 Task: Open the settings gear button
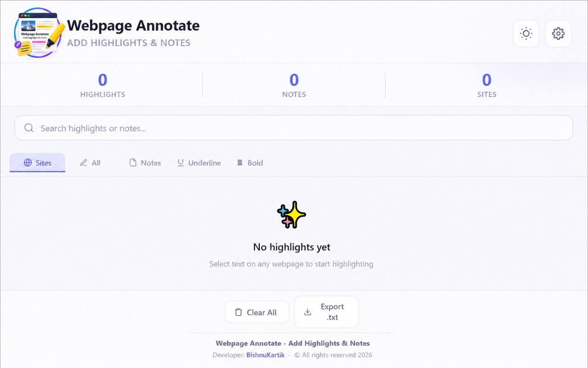click(x=558, y=34)
